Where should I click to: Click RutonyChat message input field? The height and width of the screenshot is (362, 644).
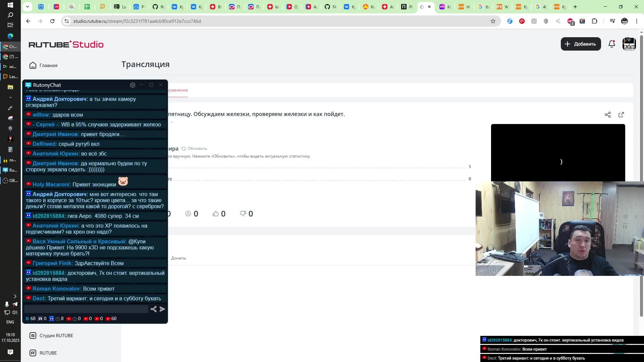coord(86,309)
